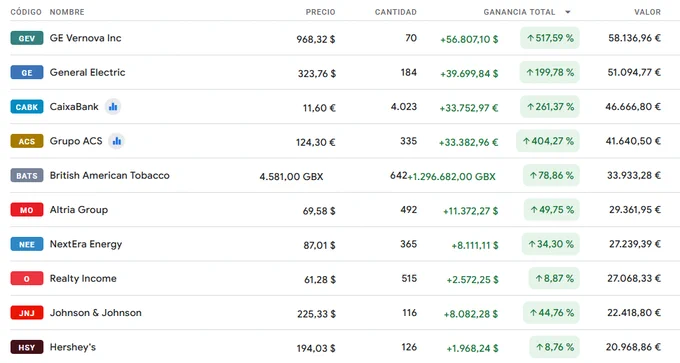Click the JNJ ticker badge
The image size is (680, 363).
(x=27, y=313)
